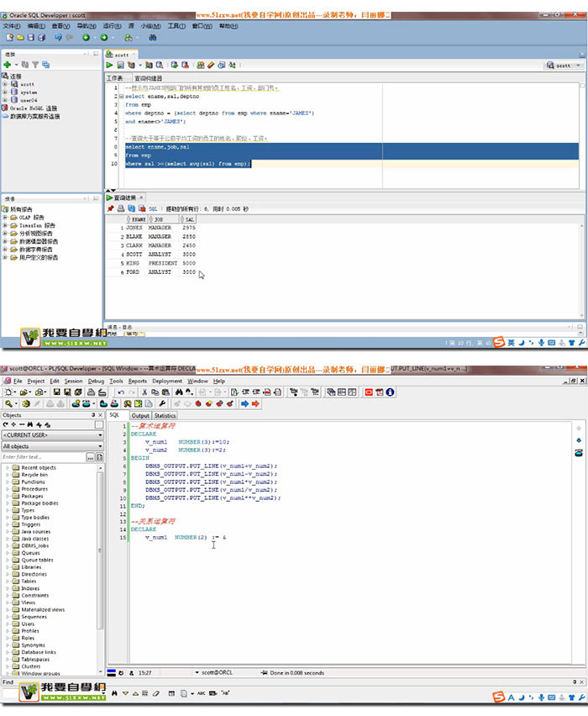588x716 pixels.
Task: Click the ellipsis button beside filter text box
Action: click(x=91, y=457)
